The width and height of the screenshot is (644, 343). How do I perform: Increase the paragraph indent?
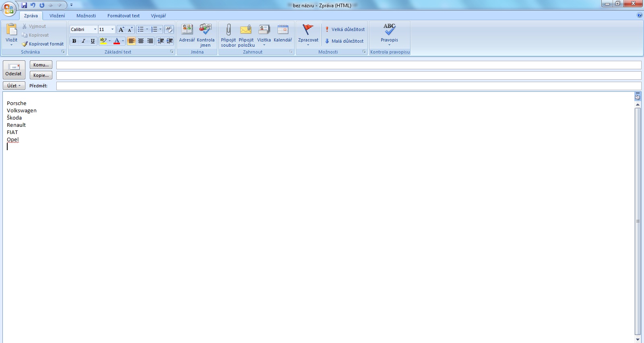coord(170,41)
